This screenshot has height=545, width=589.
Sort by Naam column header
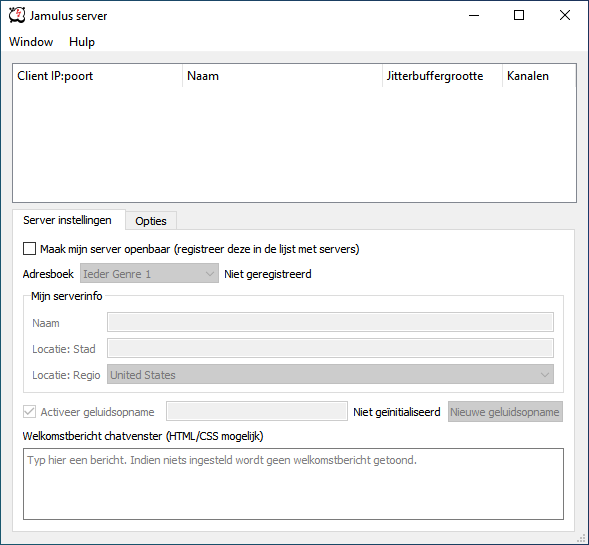(x=282, y=76)
